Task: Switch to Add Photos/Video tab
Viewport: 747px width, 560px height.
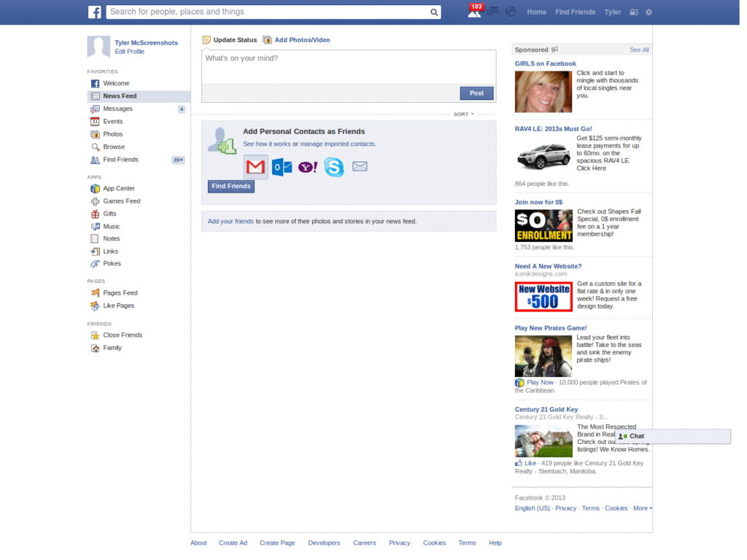Action: pos(296,40)
